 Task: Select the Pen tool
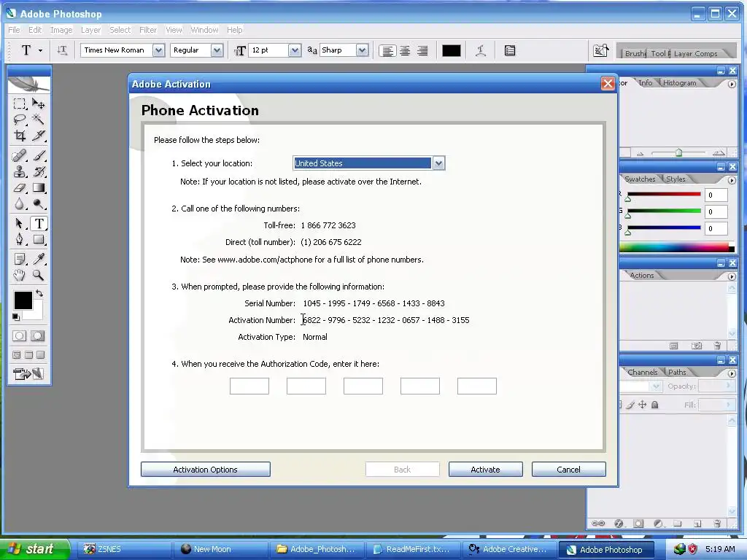pyautogui.click(x=20, y=239)
